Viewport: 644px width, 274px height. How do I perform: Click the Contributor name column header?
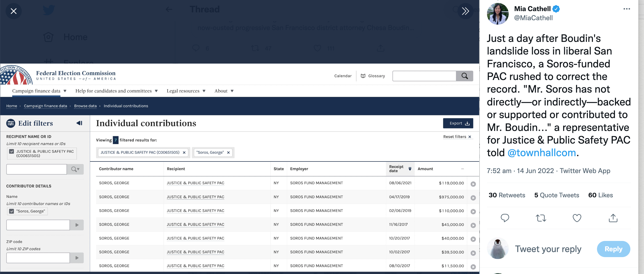point(116,169)
